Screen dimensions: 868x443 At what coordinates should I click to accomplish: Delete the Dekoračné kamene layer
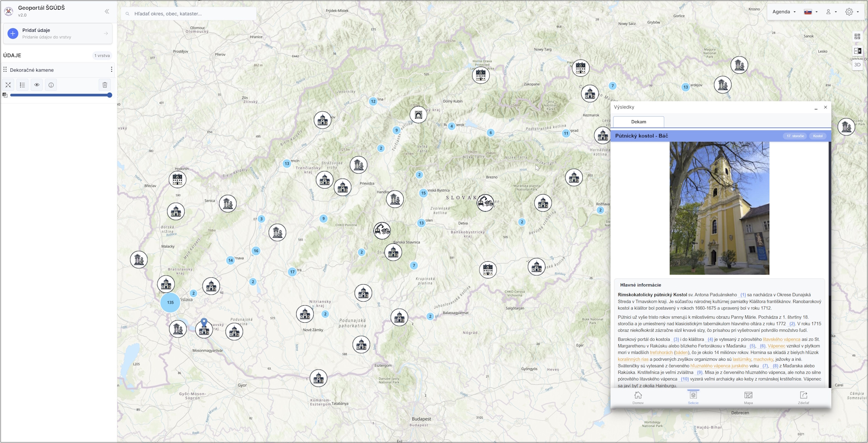coord(105,85)
